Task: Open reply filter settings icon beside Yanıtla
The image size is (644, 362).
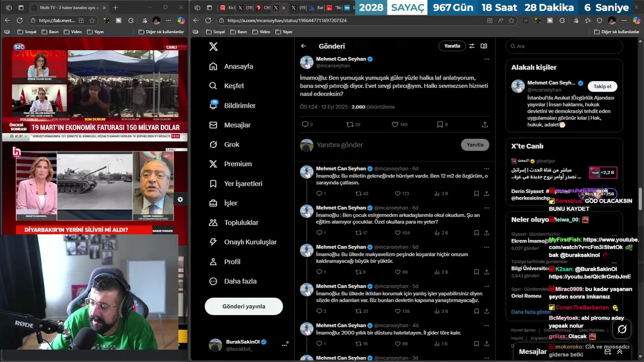Action: coord(472,46)
